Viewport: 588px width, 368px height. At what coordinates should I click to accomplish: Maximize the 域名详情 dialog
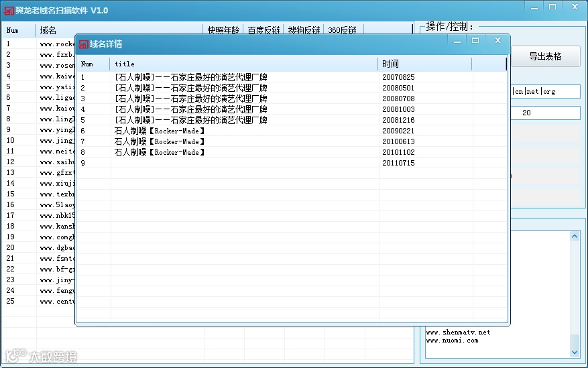coord(475,40)
